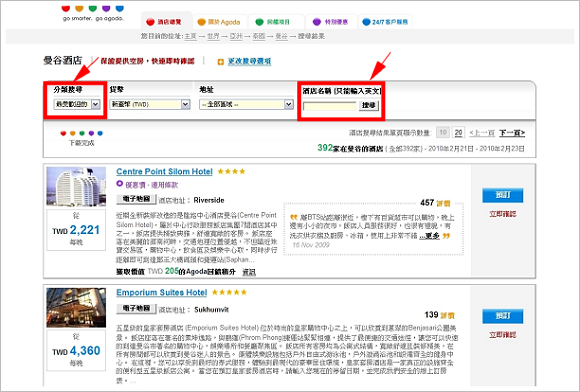Viewport: 580px width, 392px height.
Task: Go to the 亞洲 breadcrumb link
Action: pyautogui.click(x=236, y=36)
